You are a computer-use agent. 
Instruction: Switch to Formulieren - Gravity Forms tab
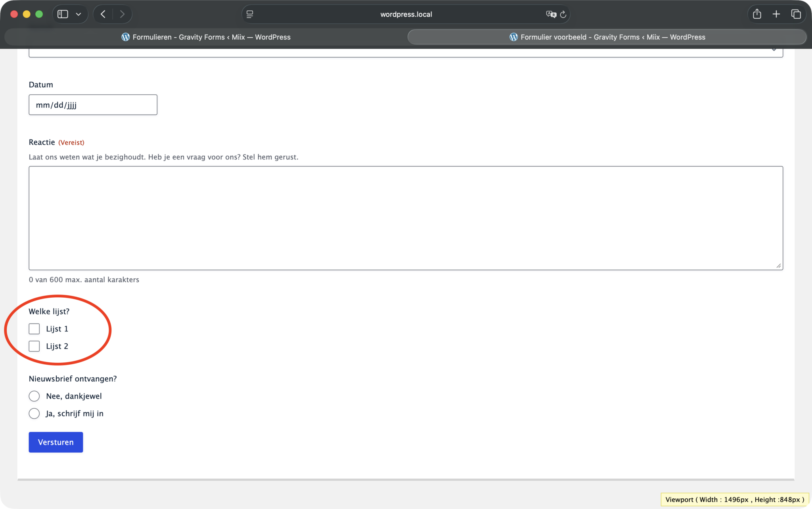[x=206, y=37]
